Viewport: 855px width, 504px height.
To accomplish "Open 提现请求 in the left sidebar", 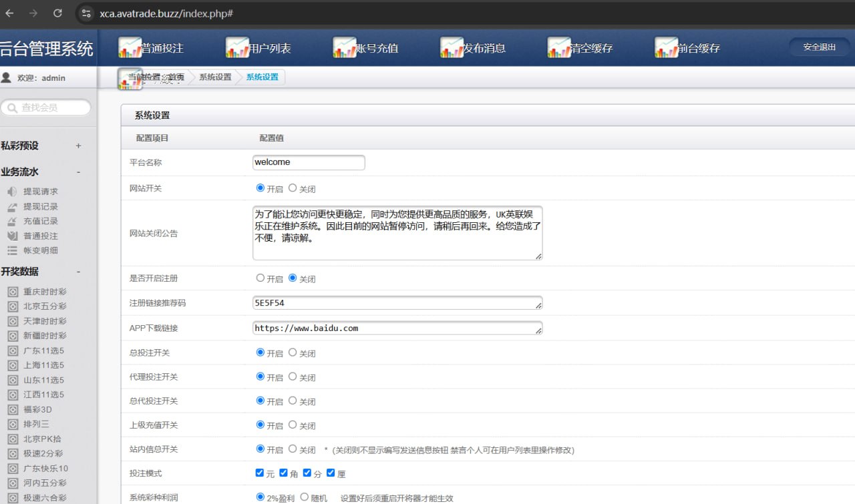I will point(40,192).
